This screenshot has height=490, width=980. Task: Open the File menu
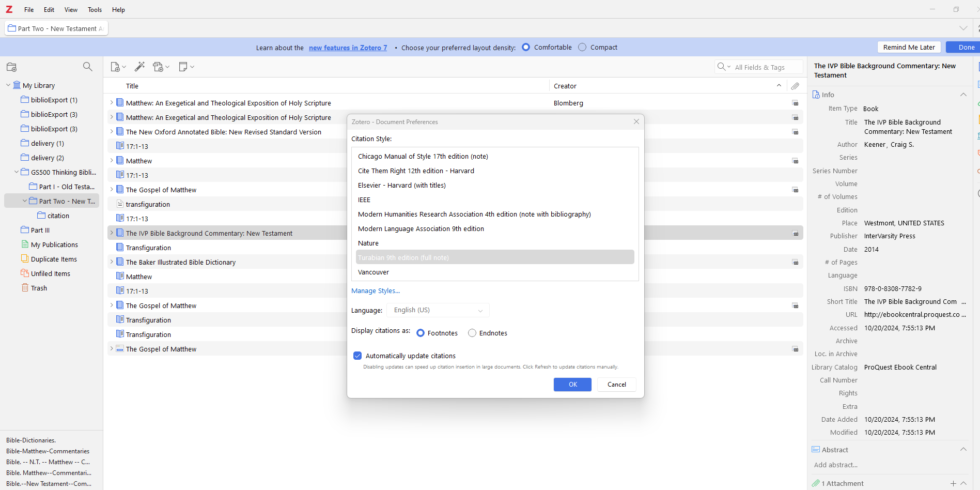[x=29, y=9]
